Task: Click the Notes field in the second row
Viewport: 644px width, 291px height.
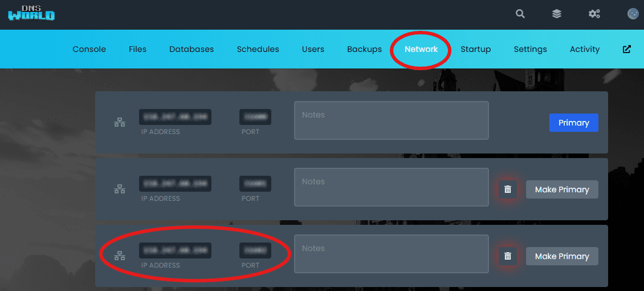Action: 392,187
